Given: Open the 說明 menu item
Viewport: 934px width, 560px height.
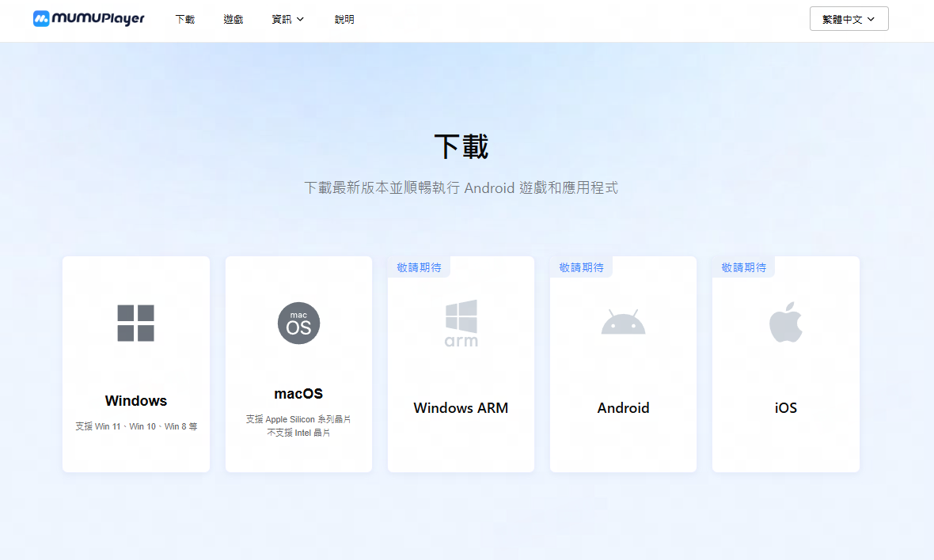Looking at the screenshot, I should tap(344, 19).
